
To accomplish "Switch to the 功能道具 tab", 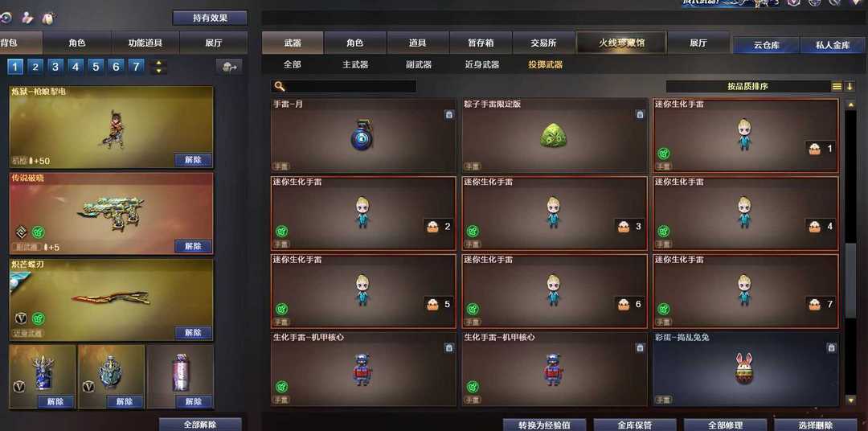I will (x=145, y=43).
